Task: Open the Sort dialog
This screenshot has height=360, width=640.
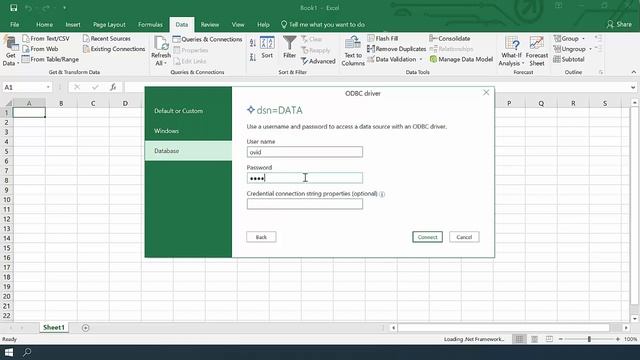Action: tap(267, 47)
